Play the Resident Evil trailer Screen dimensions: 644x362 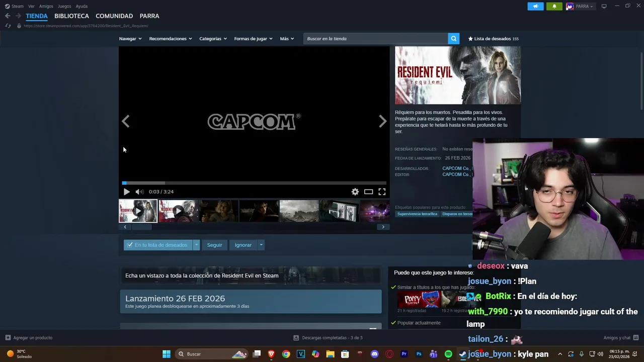pos(126,192)
